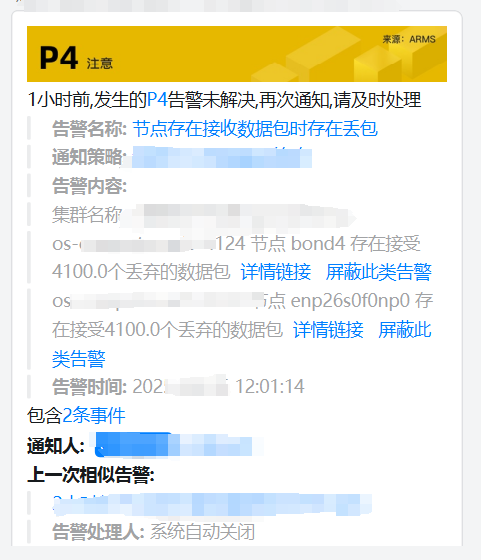This screenshot has width=481, height=560.
Task: Click the 上一次相似告警 heading
Action: 91,475
